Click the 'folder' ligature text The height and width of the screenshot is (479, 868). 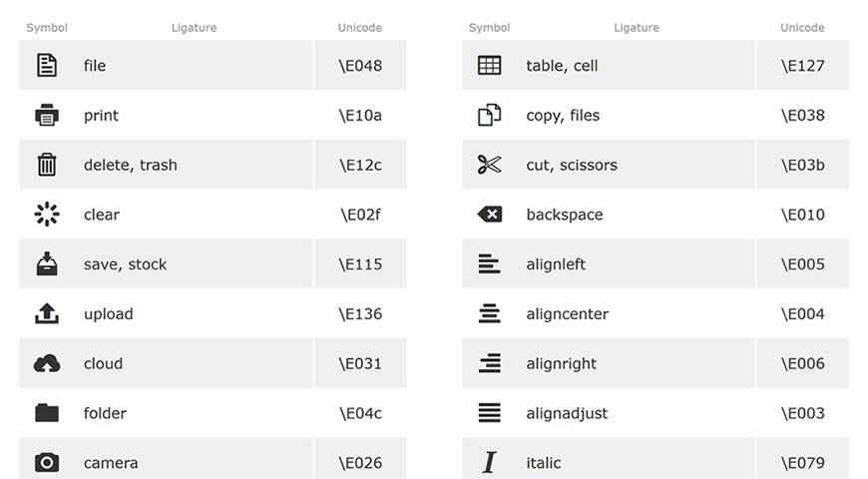click(105, 413)
